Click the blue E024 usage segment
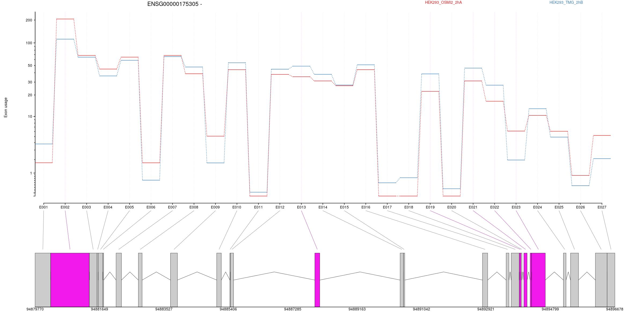The height and width of the screenshot is (322, 644). (537, 109)
